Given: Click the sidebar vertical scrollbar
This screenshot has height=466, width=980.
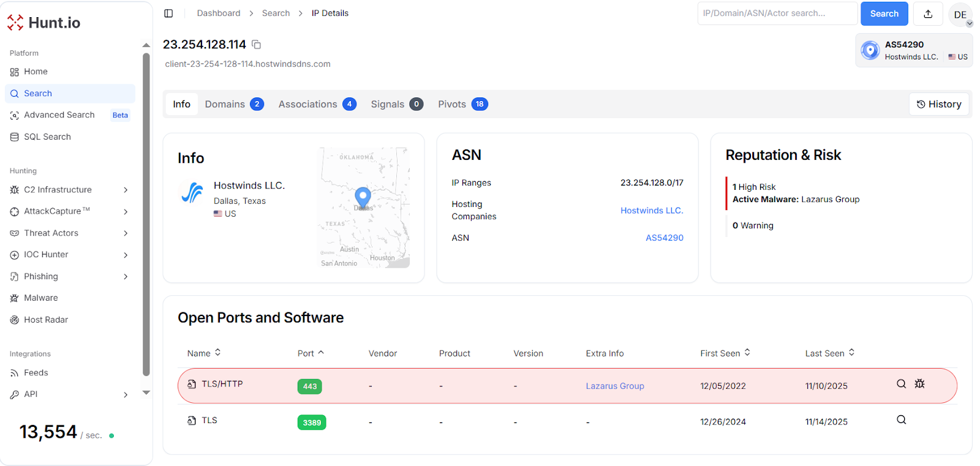Looking at the screenshot, I should pos(146,214).
